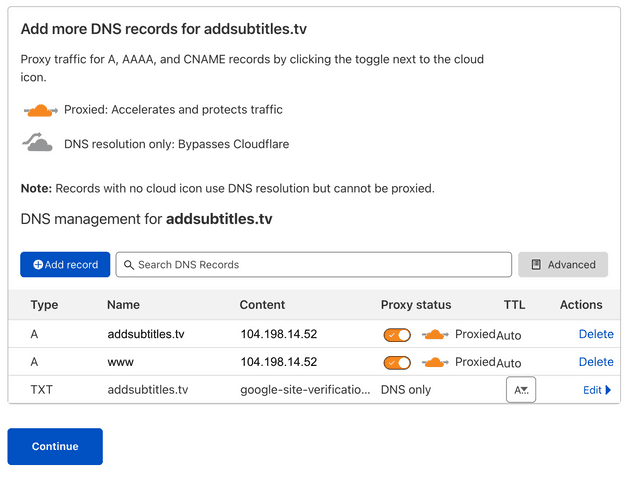Click the Proxy status column header
630x478 pixels.
(x=416, y=305)
